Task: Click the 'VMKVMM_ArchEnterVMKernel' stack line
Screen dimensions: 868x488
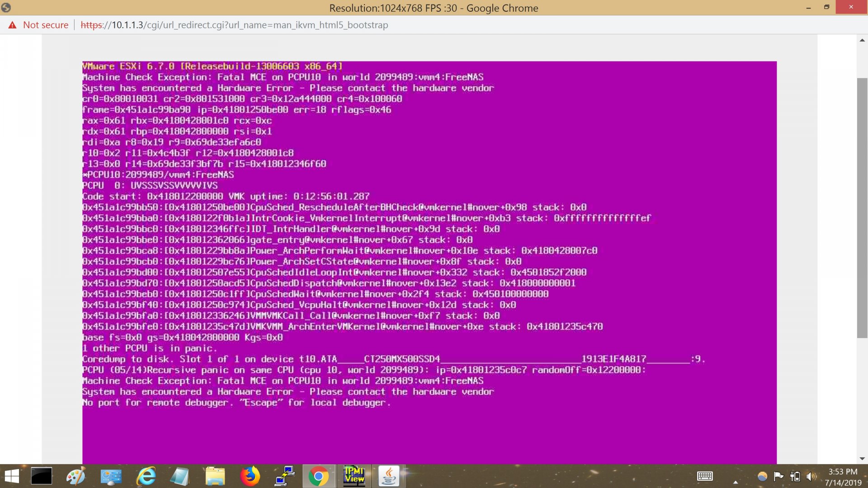Action: (x=342, y=327)
